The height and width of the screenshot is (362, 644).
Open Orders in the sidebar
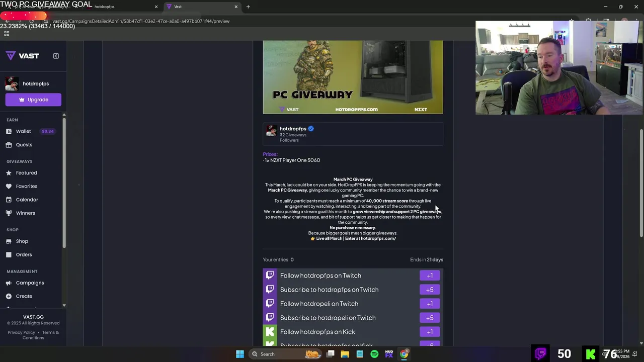point(24,254)
